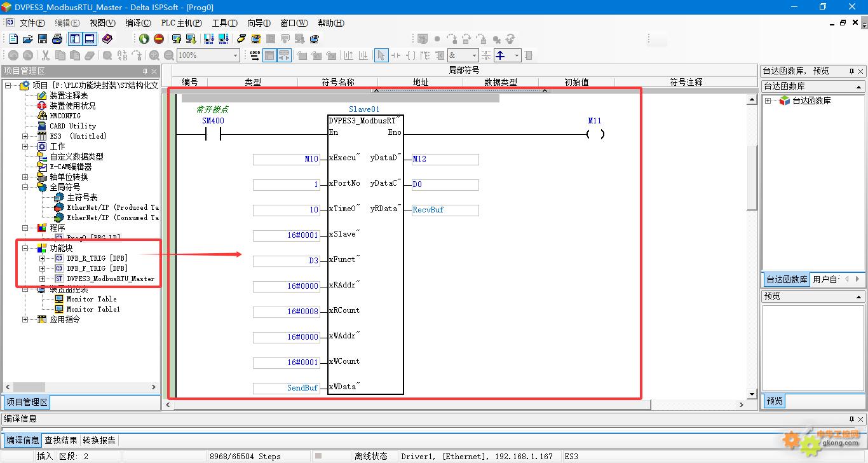The height and width of the screenshot is (463, 868).
Task: Toggle the pin on 项目管理区 panel
Action: tap(145, 71)
